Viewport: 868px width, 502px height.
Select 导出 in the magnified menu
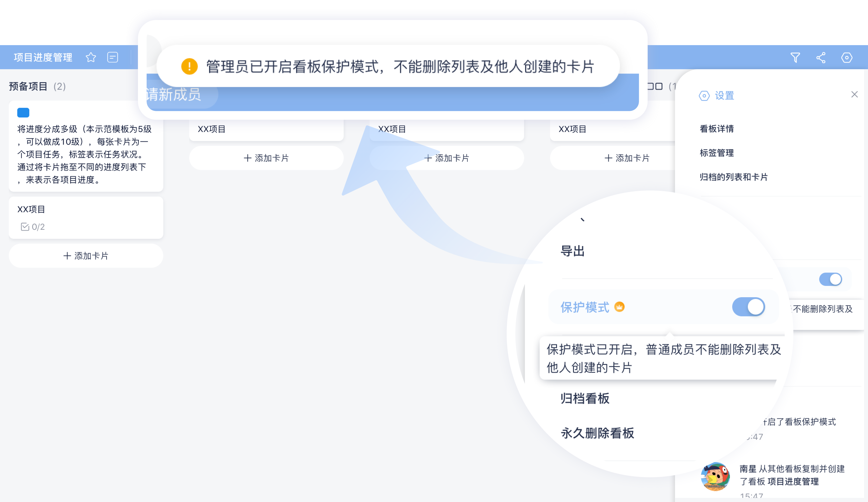(x=572, y=251)
